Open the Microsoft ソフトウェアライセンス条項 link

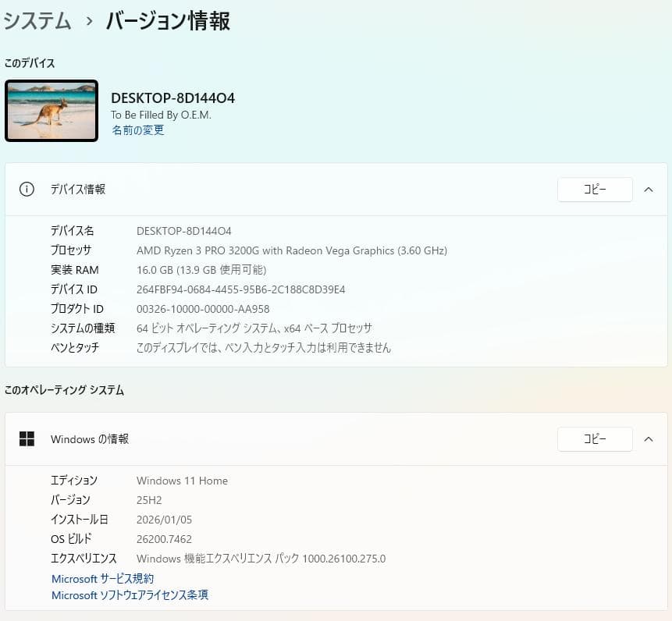click(130, 595)
